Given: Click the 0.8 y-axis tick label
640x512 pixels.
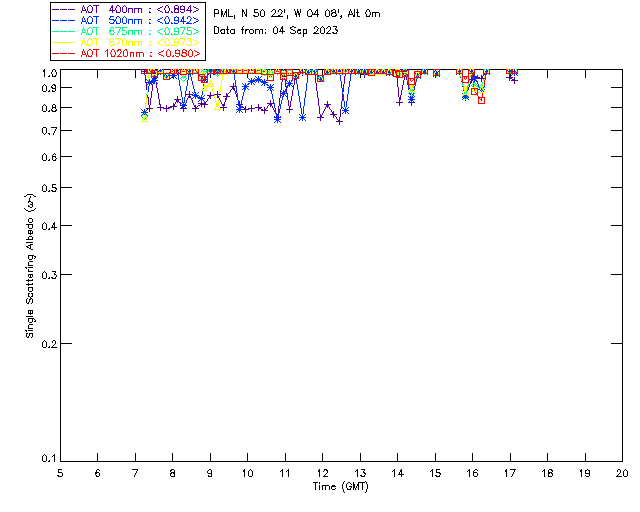Looking at the screenshot, I should click(x=49, y=109).
